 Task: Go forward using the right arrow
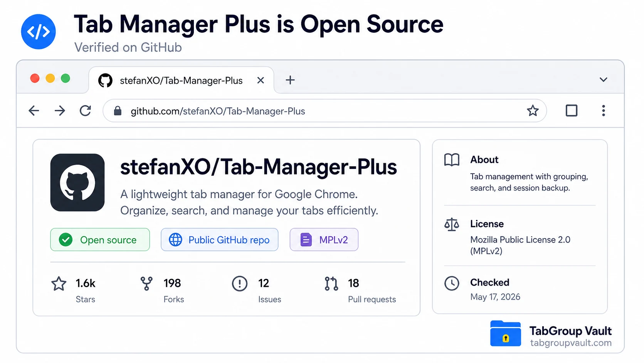point(60,111)
